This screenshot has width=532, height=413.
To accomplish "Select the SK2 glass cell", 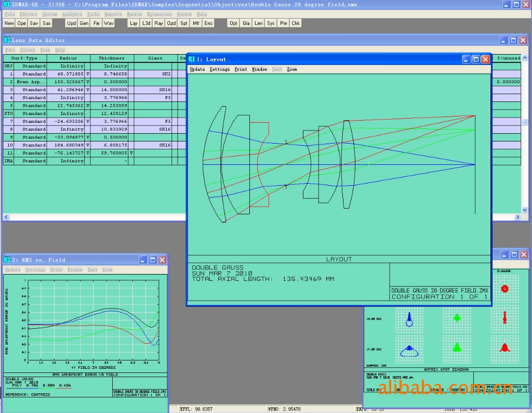I will (x=155, y=74).
